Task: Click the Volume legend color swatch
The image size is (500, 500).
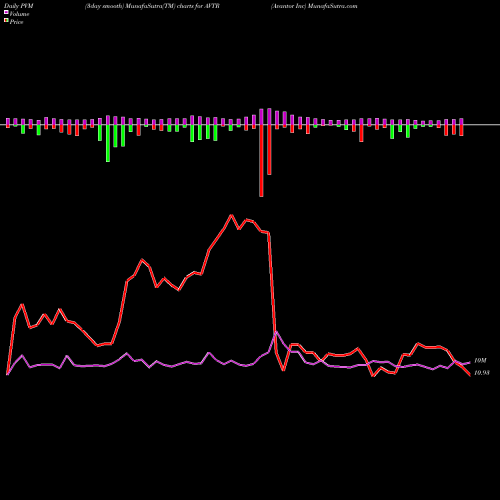Action: (6, 12)
